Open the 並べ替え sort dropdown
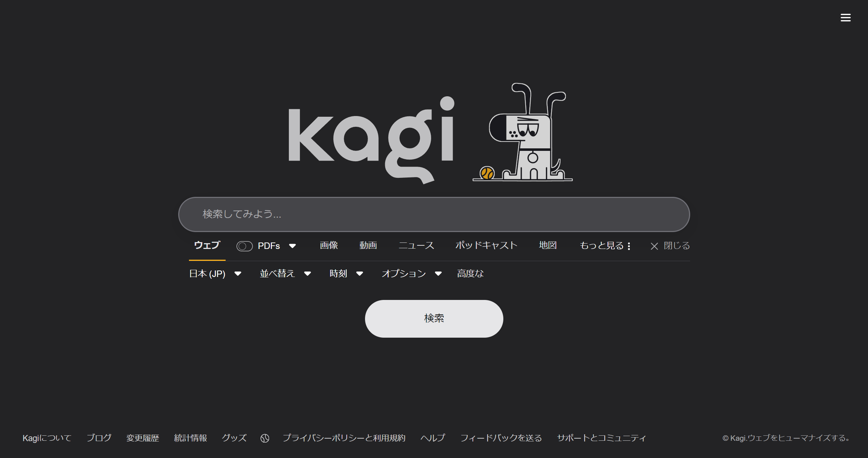 [x=285, y=274]
